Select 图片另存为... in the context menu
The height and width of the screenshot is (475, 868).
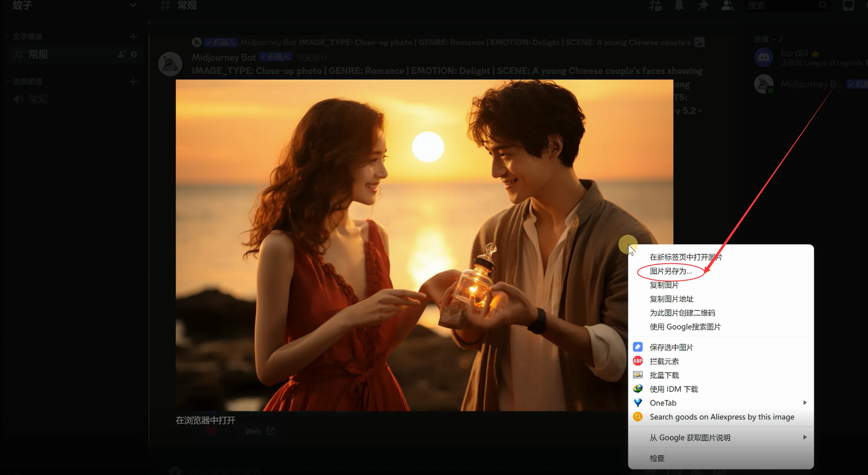671,271
